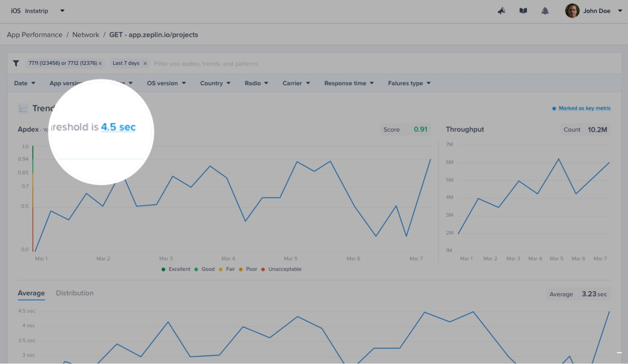Select the Average tab

[x=31, y=293]
